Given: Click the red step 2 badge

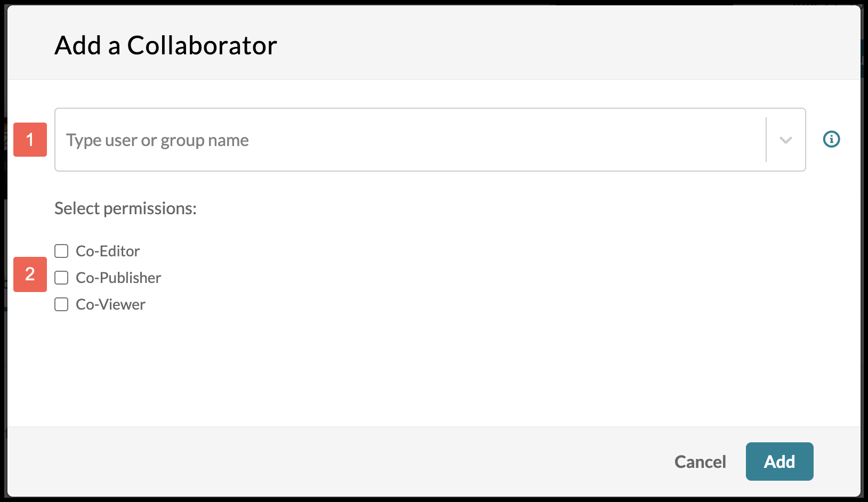Looking at the screenshot, I should coord(30,274).
